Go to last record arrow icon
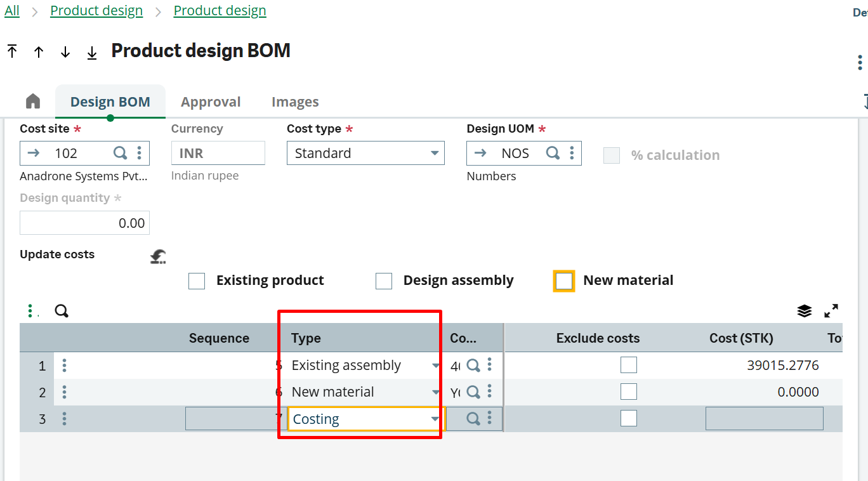The image size is (868, 481). [92, 52]
